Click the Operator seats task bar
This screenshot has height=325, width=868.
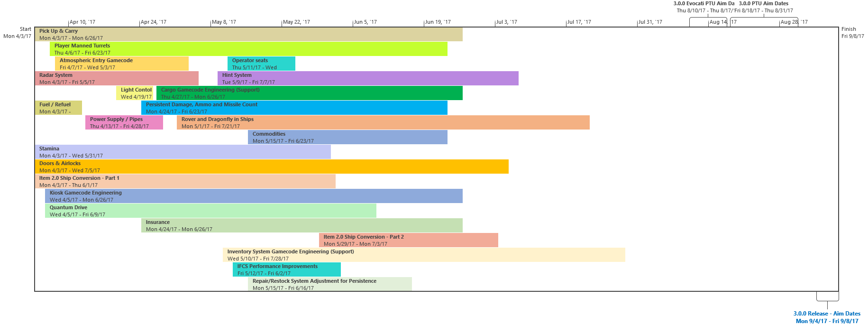click(261, 64)
